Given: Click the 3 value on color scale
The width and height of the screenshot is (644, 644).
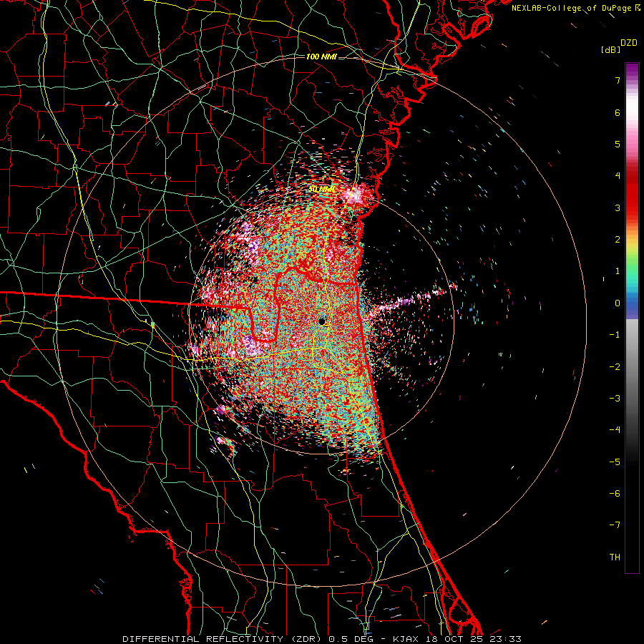Looking at the screenshot, I should point(618,208).
